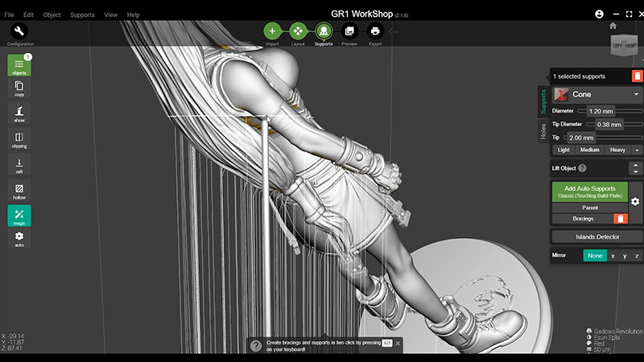Viewport: 644px width, 362px height.
Task: Open the Supports menu in menu bar
Action: tap(82, 14)
